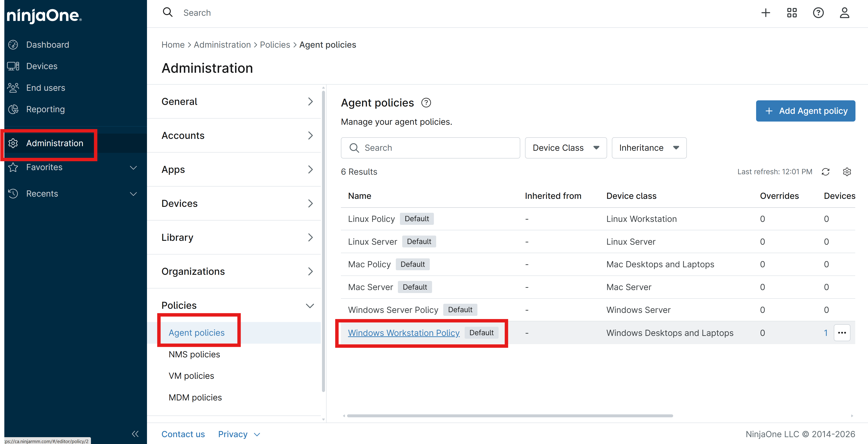Collapse the sidebar with double-chevron icon
Screen dimensions: 868x444
pos(135,434)
